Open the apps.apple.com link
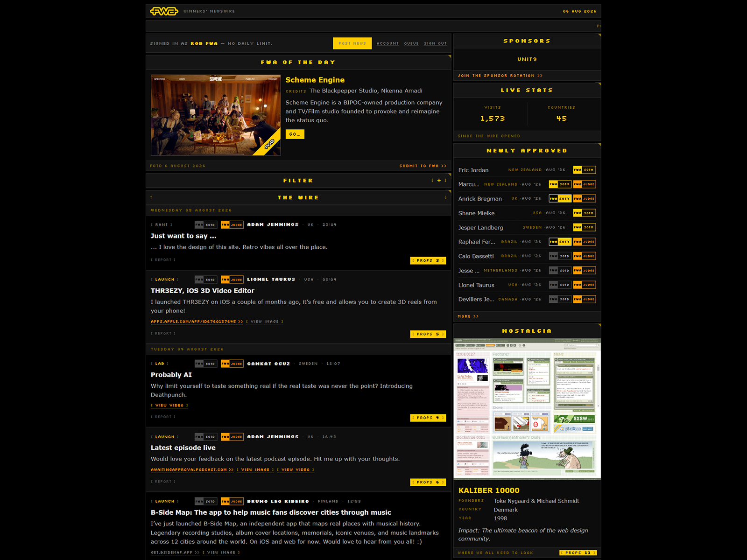This screenshot has width=747, height=560. pos(197,322)
